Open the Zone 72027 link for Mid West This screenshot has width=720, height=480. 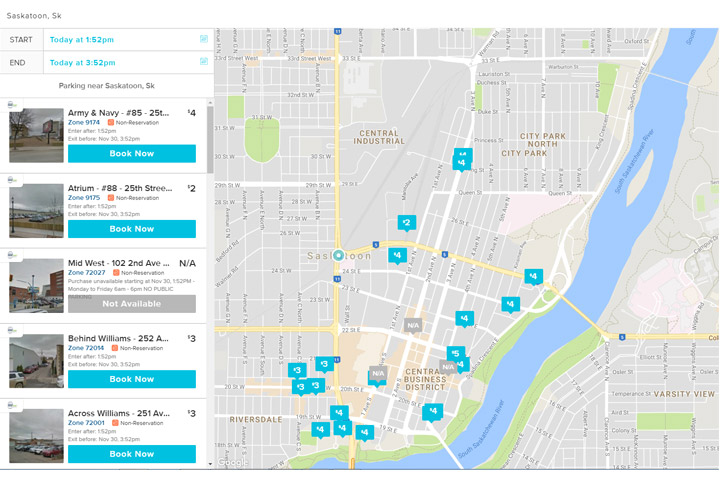point(86,273)
